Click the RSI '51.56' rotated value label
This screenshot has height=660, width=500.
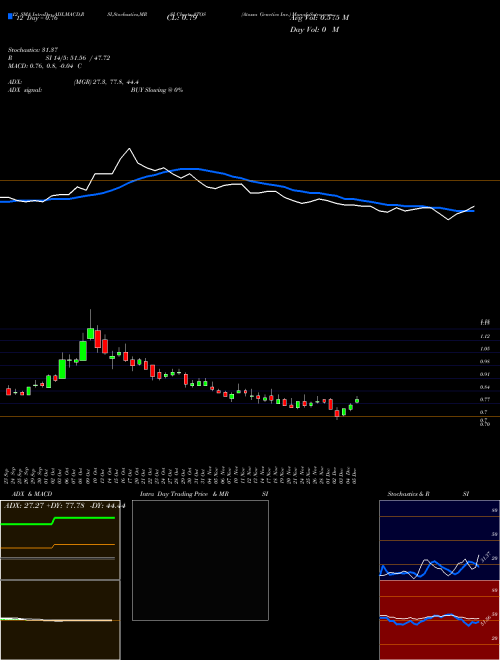pyautogui.click(x=485, y=622)
